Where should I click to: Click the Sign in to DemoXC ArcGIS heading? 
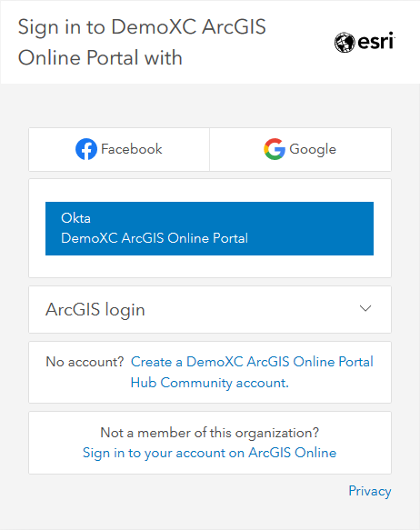tap(142, 27)
